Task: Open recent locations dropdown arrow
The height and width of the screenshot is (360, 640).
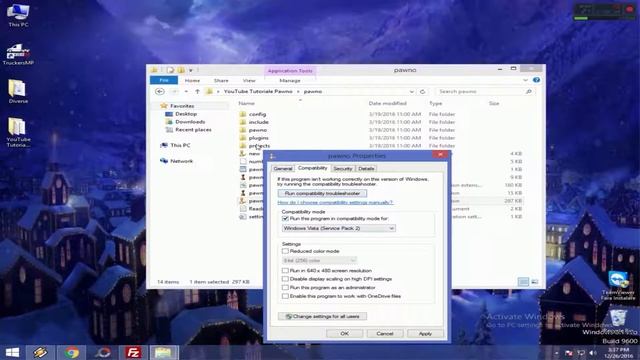Action: (x=186, y=91)
